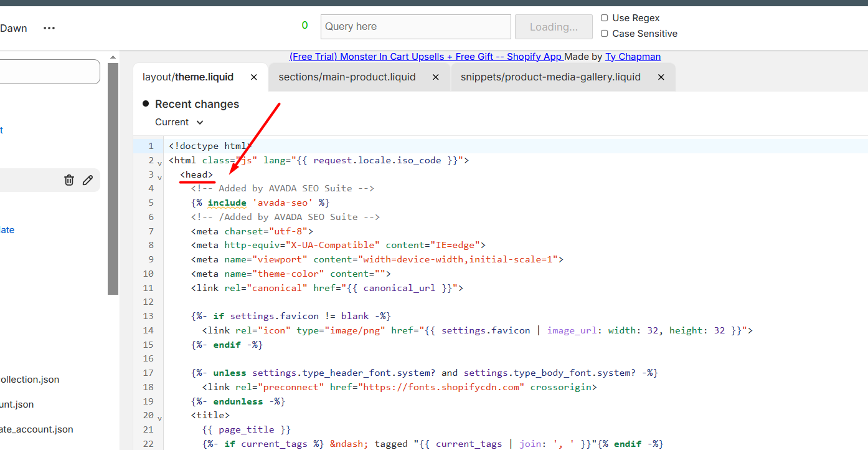
Task: Click the meta theme-color line
Action: coord(291,274)
